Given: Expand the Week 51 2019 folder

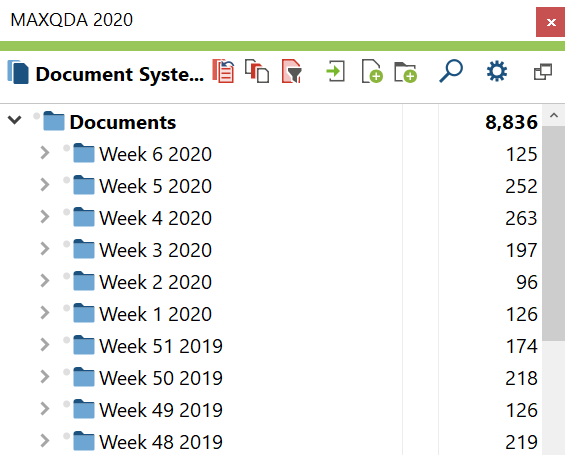Looking at the screenshot, I should 45,345.
